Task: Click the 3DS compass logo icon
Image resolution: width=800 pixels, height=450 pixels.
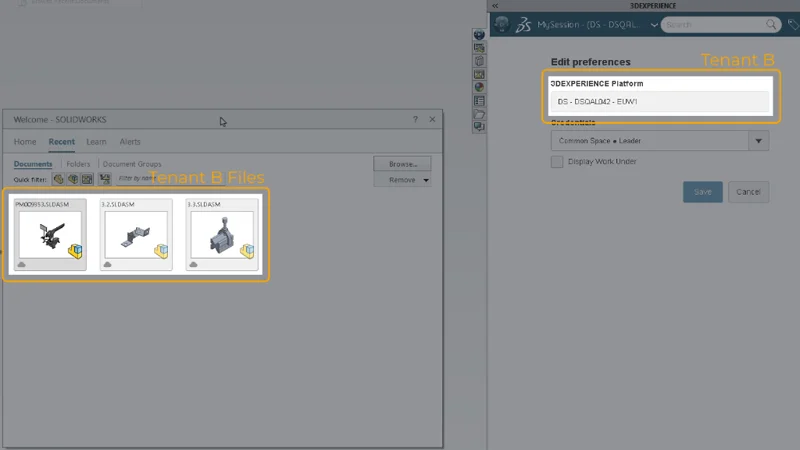Action: (522, 25)
